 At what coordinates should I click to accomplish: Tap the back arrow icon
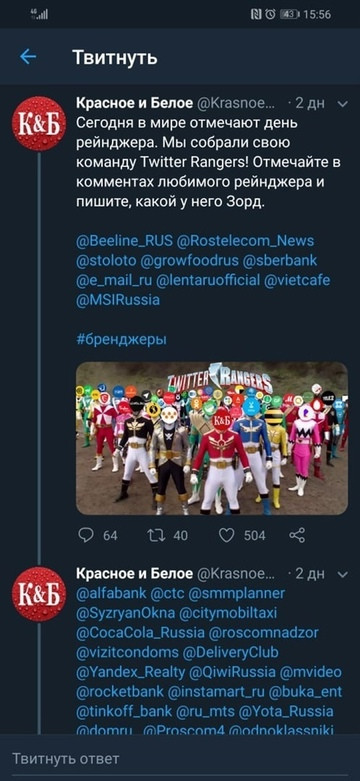tap(28, 57)
